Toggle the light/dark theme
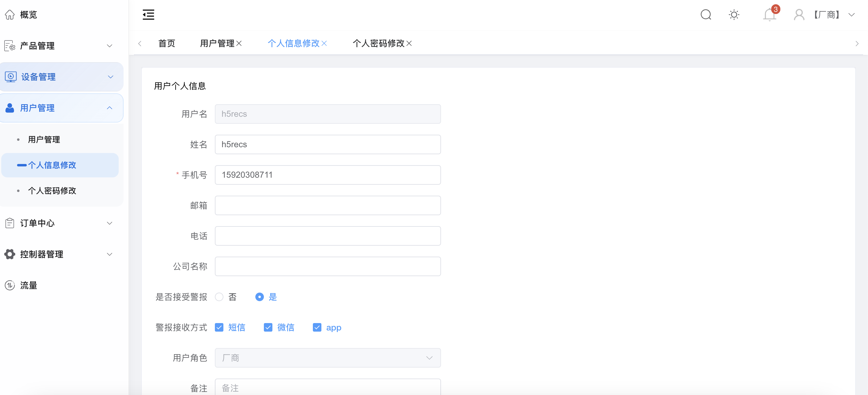The width and height of the screenshot is (868, 395). tap(734, 15)
